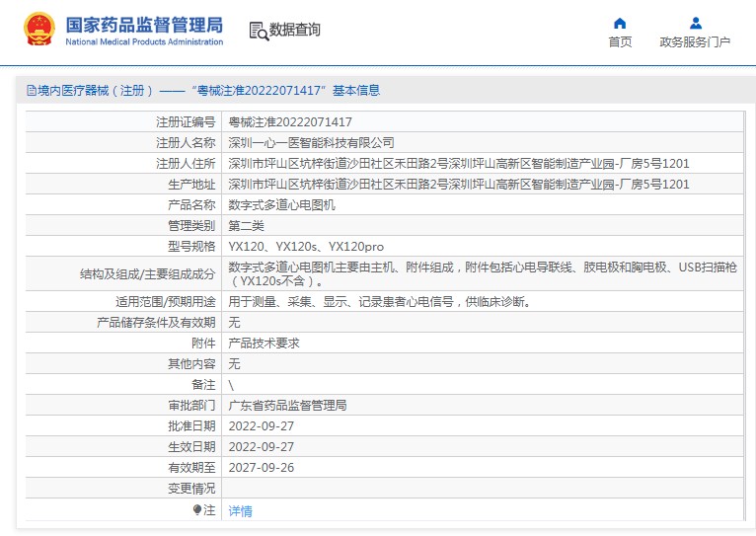
Task: Select management category value 第二类
Action: 247,226
